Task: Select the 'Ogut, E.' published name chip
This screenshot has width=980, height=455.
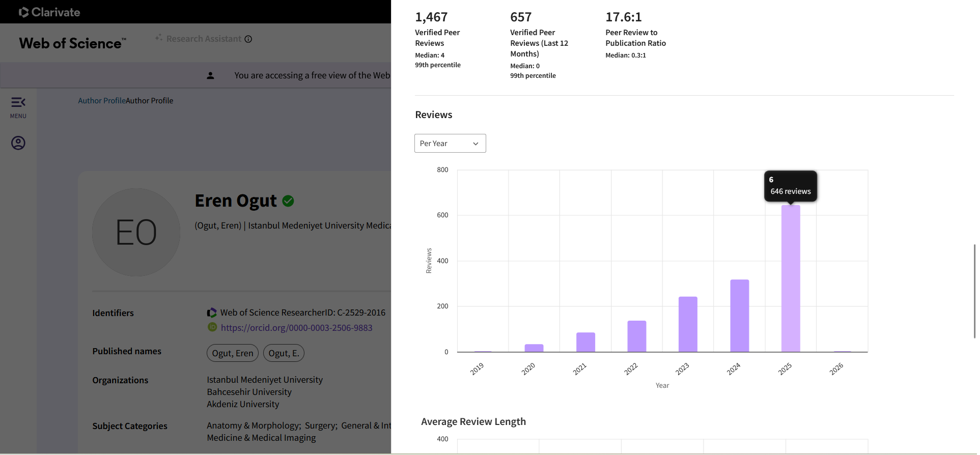Action: [284, 353]
